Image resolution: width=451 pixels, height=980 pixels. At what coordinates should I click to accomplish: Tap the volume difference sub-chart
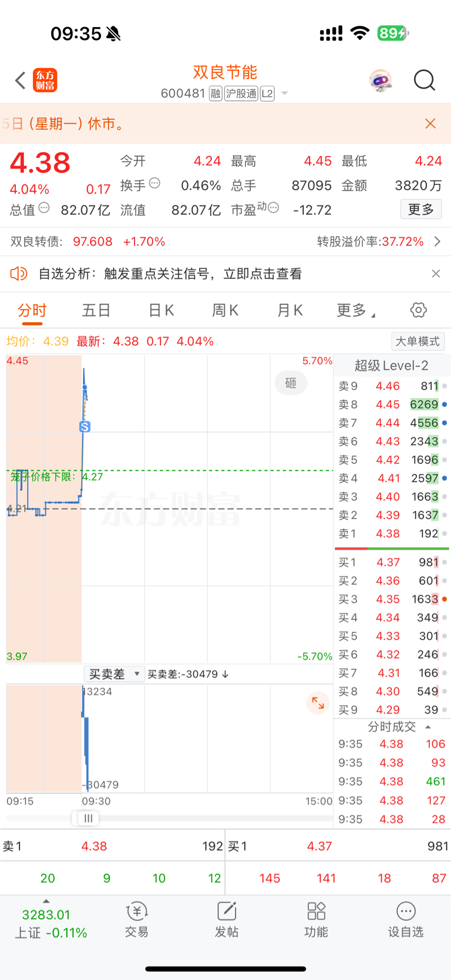(x=170, y=739)
